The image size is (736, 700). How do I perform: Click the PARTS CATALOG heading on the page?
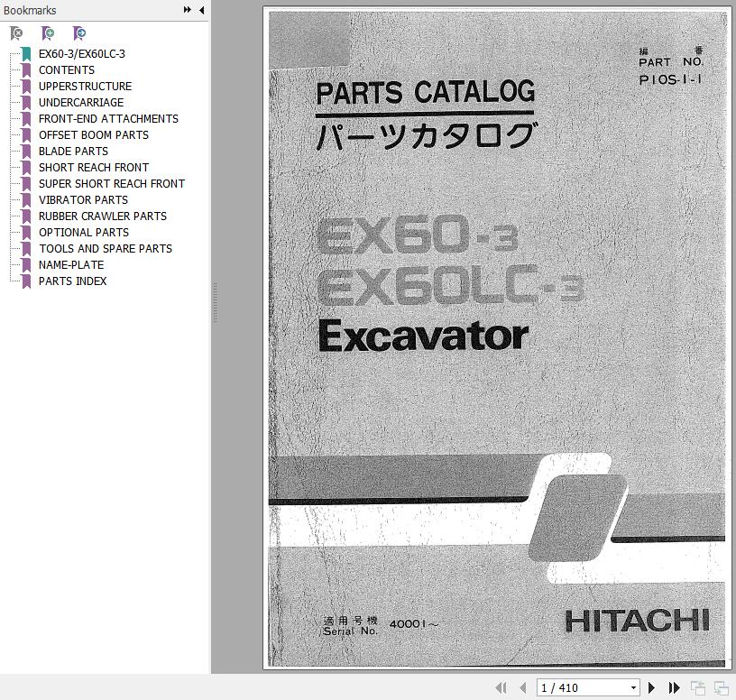425,92
